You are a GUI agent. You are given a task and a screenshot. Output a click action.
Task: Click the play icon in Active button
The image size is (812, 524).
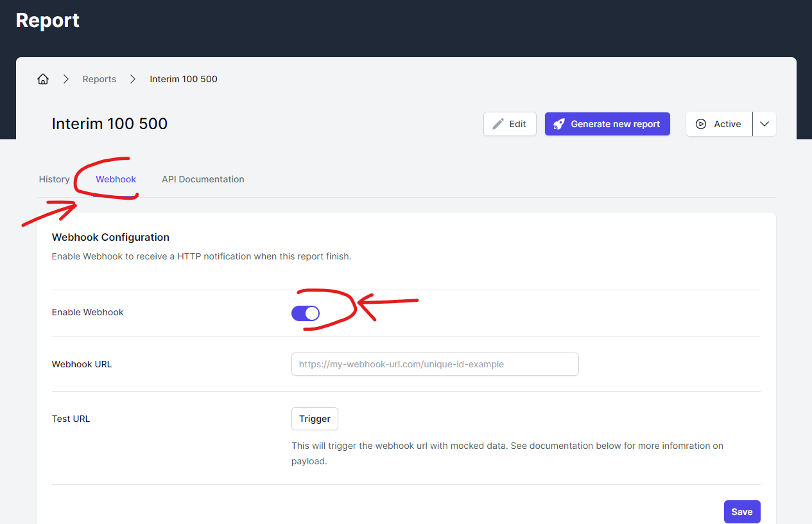click(x=701, y=124)
